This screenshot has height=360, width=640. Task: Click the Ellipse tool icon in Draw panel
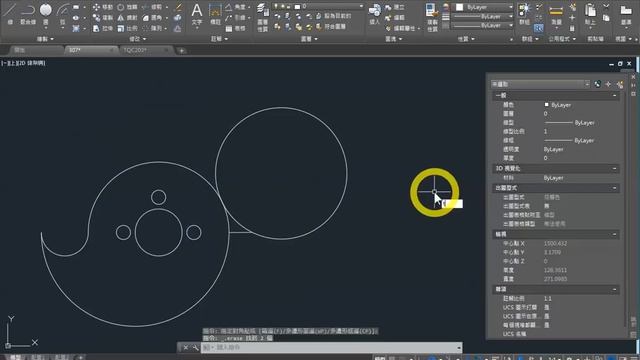(x=76, y=18)
